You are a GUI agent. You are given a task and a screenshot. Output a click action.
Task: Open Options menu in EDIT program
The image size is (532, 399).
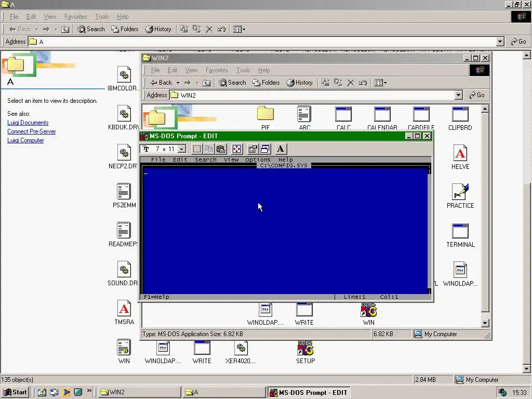coord(258,159)
